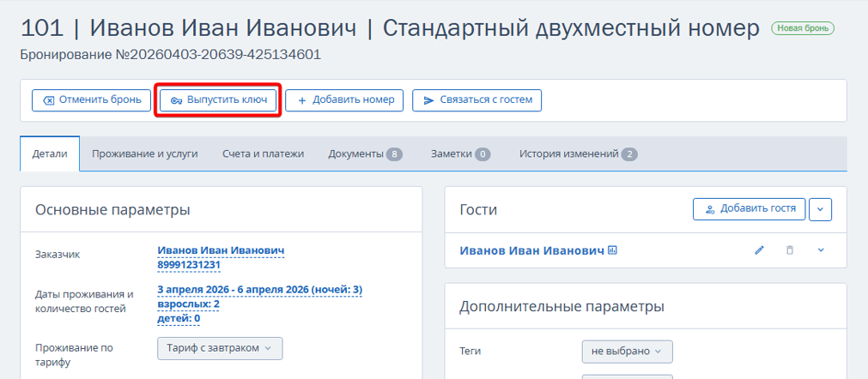Image resolution: width=868 pixels, height=379 pixels.
Task: Click the trash icon to delete guest
Action: click(x=790, y=250)
